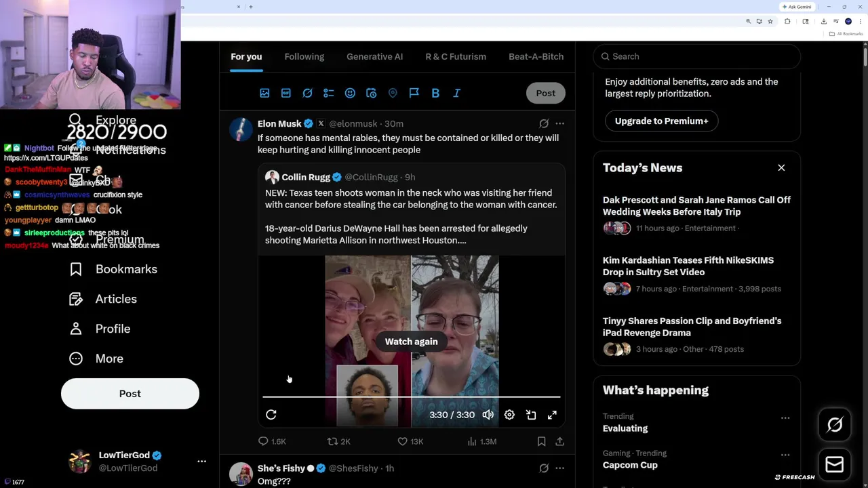
Task: Open the @elonmusk handle link
Action: click(353, 123)
